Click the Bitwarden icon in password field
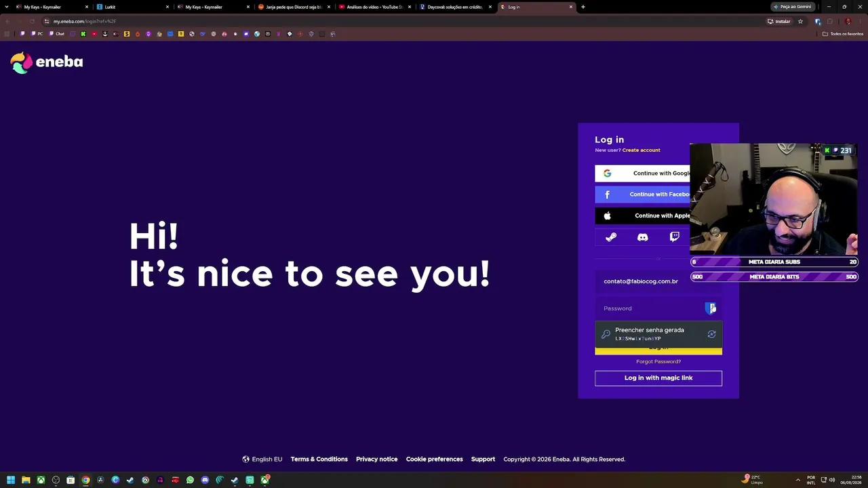This screenshot has height=488, width=868. point(710,308)
